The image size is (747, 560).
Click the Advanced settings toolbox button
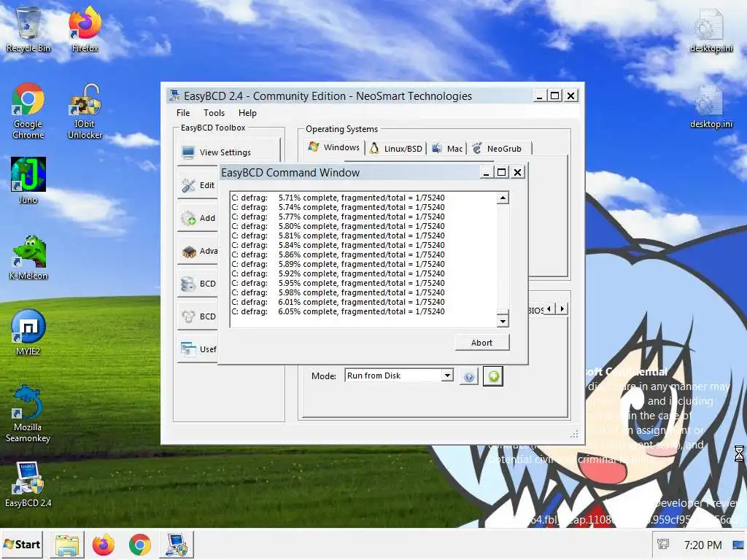pyautogui.click(x=198, y=251)
